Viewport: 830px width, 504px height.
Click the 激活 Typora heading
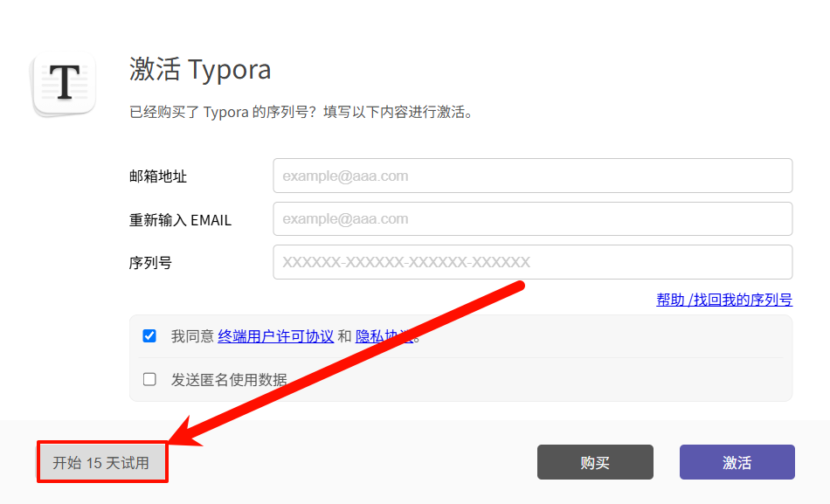click(x=200, y=70)
